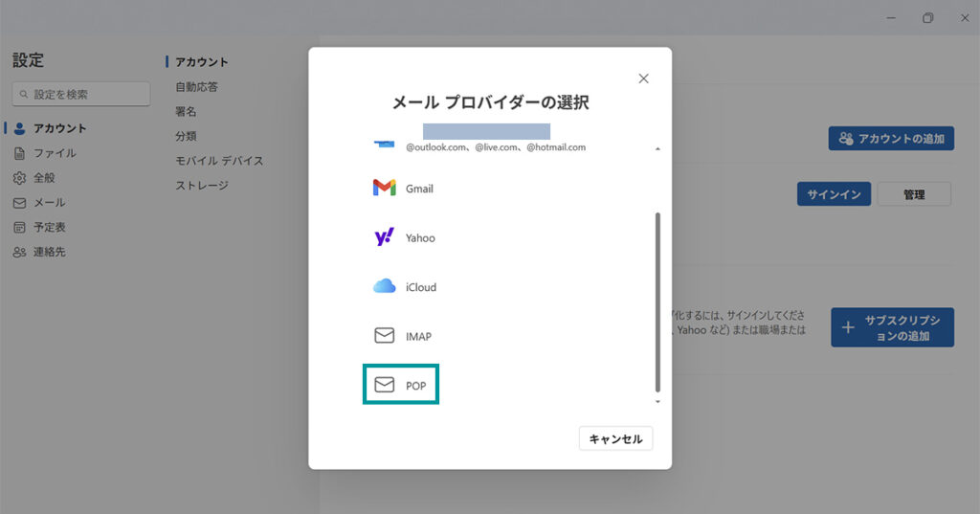The image size is (980, 514).
Task: Select the モバイル デバイス submenu item
Action: tap(219, 161)
